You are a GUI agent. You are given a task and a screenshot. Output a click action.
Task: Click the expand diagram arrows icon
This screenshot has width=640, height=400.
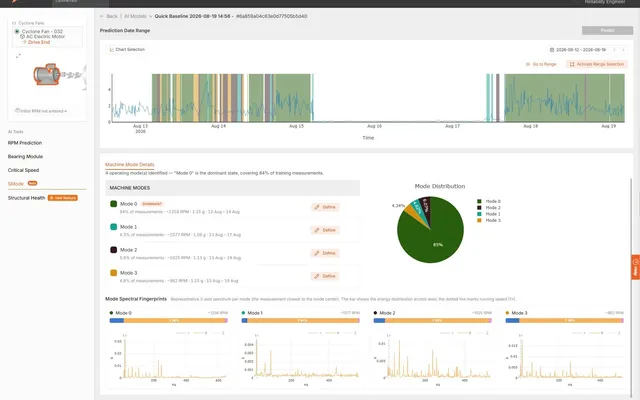click(18, 56)
